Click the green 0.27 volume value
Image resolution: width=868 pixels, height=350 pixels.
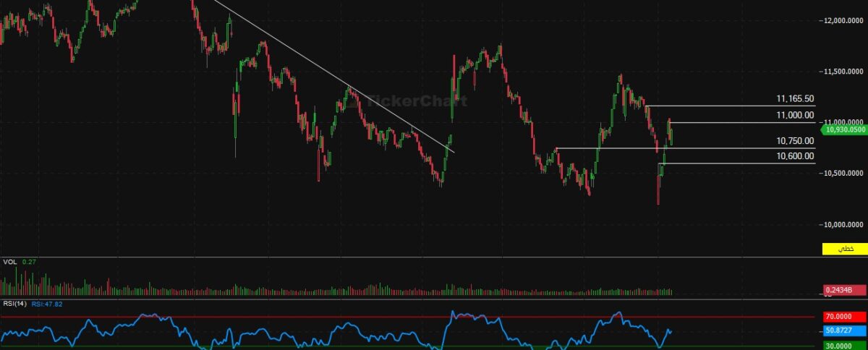coord(28,262)
